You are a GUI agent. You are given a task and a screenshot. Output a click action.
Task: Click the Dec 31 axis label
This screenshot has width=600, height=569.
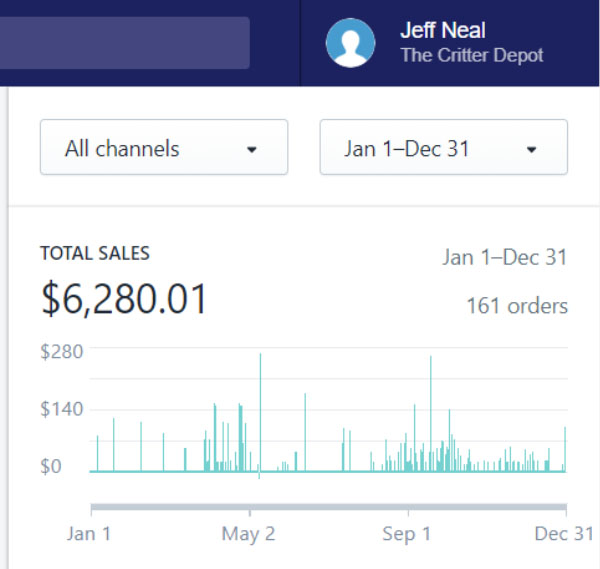coord(564,534)
